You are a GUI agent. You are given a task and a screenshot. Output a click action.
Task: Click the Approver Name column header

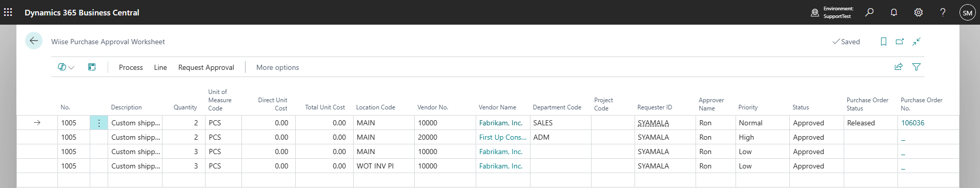(x=711, y=104)
